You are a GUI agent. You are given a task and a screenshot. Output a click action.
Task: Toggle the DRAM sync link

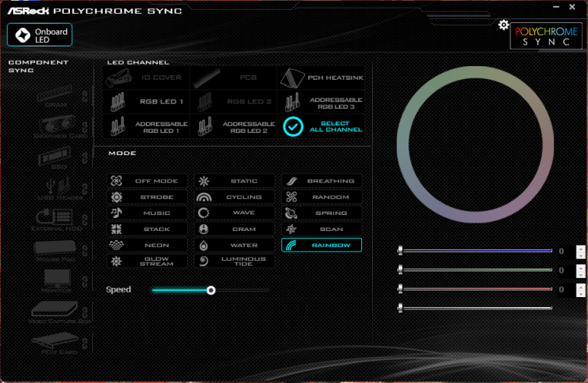click(x=85, y=97)
